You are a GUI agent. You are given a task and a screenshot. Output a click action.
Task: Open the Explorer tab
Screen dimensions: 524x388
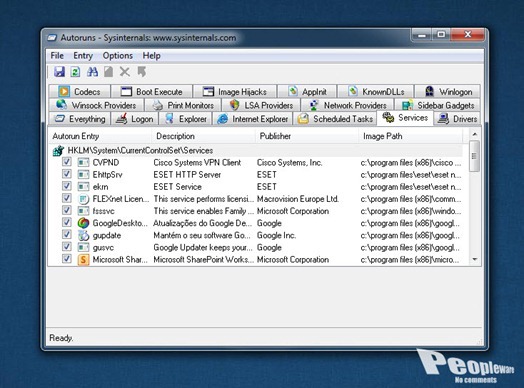[185, 119]
